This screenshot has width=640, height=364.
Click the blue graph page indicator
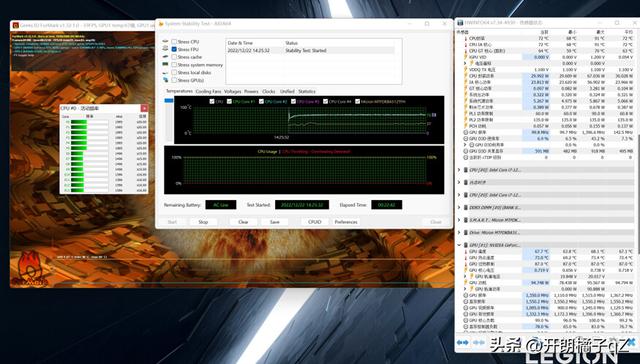coord(169,100)
